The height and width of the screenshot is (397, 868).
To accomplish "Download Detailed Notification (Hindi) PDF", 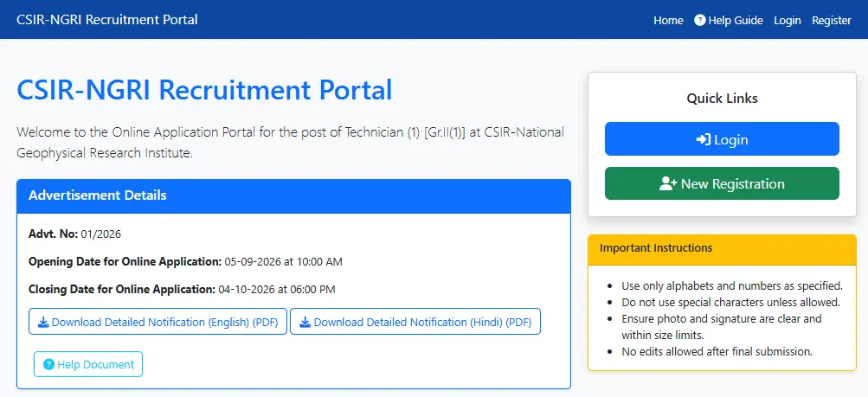I will coord(415,322).
